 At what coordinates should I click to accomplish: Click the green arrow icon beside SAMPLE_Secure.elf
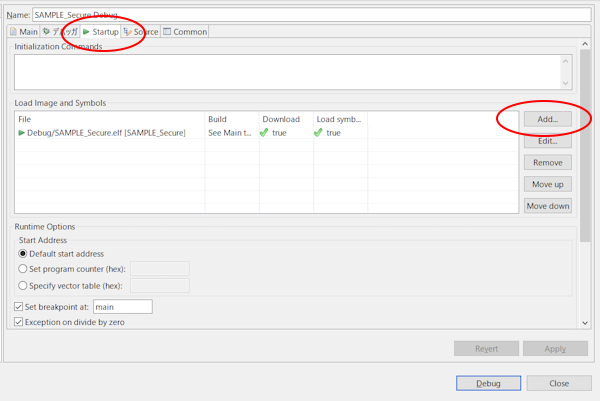22,133
